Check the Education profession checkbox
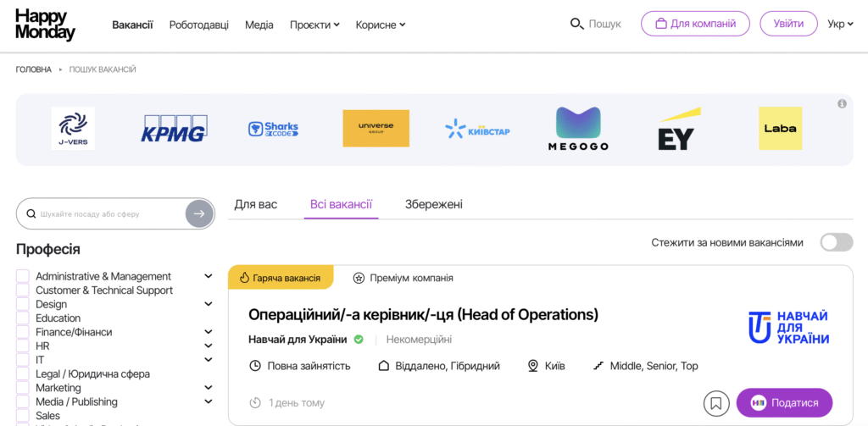Viewport: 868px width, 426px height. pos(23,318)
